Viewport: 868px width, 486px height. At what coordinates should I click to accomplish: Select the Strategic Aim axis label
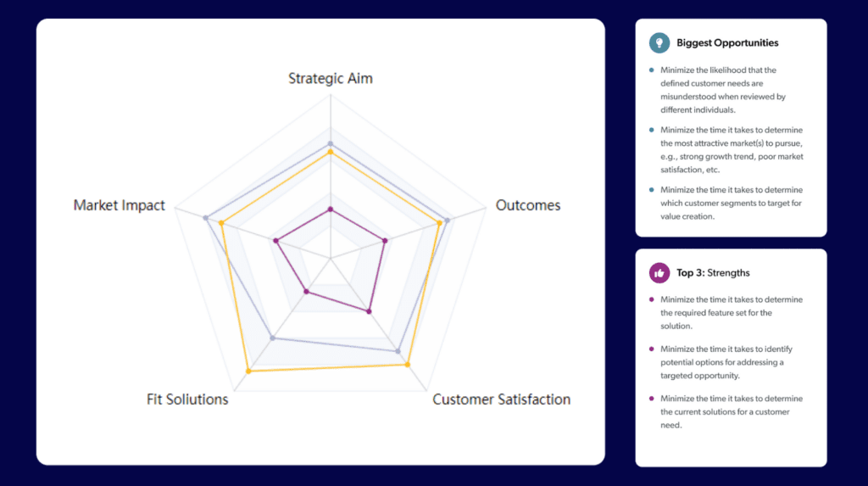tap(331, 78)
